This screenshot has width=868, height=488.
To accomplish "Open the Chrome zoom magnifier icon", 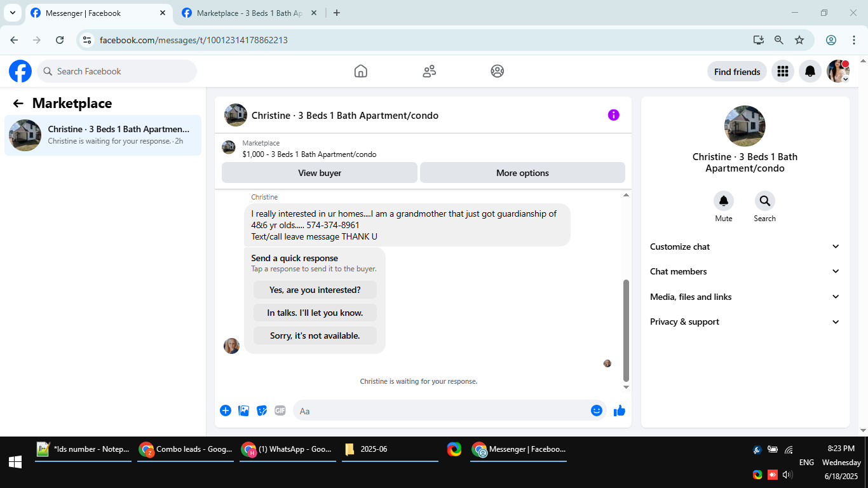I will [x=779, y=40].
